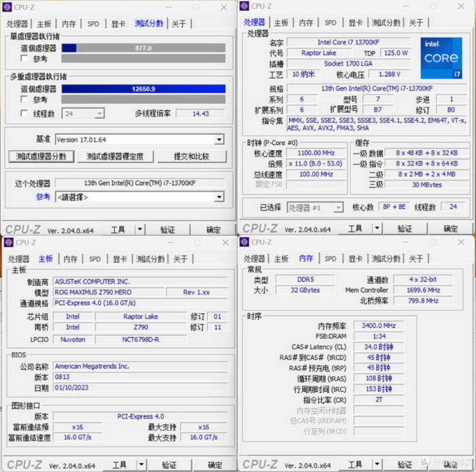Open 测试分数 tab in memory window

pos(386,258)
